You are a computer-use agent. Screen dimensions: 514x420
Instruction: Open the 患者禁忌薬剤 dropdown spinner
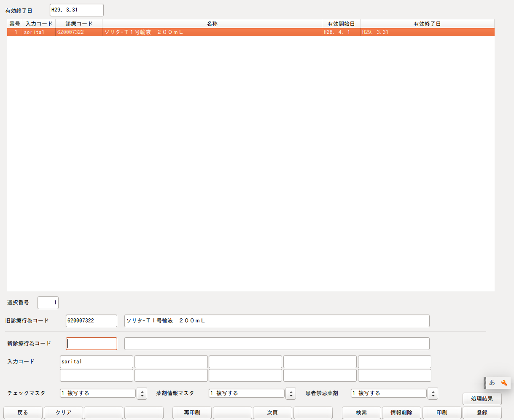point(433,393)
